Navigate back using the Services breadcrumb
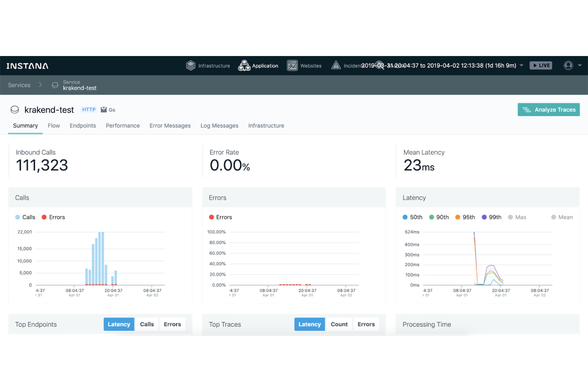Image resolution: width=588 pixels, height=392 pixels. click(19, 85)
